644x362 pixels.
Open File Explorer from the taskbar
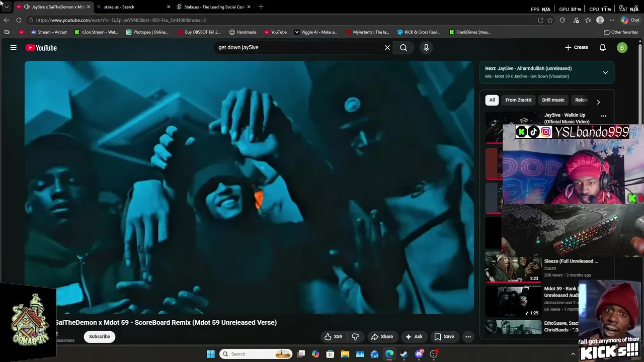(x=345, y=354)
